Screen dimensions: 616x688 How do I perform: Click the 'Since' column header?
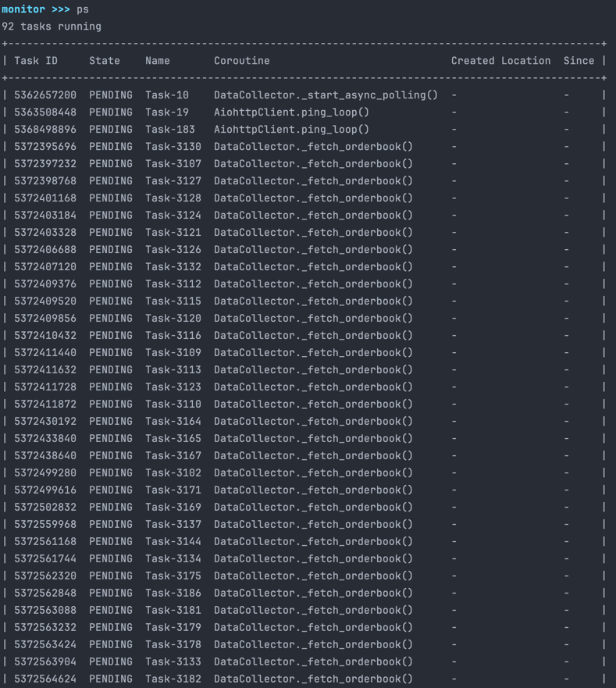point(579,61)
